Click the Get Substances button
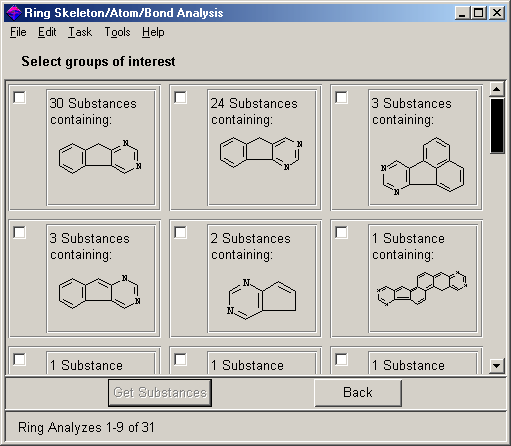Image resolution: width=511 pixels, height=446 pixels. [160, 393]
